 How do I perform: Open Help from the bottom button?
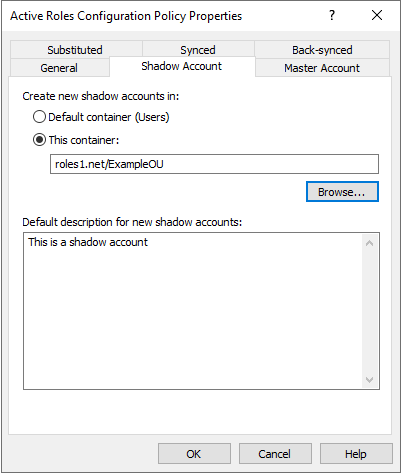(x=356, y=453)
